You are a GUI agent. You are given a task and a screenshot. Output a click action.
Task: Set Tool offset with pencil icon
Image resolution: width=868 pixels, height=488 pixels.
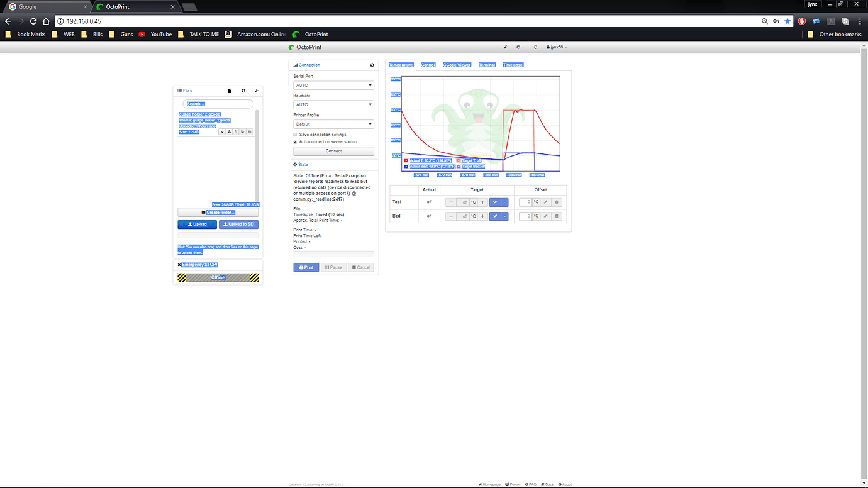click(546, 202)
